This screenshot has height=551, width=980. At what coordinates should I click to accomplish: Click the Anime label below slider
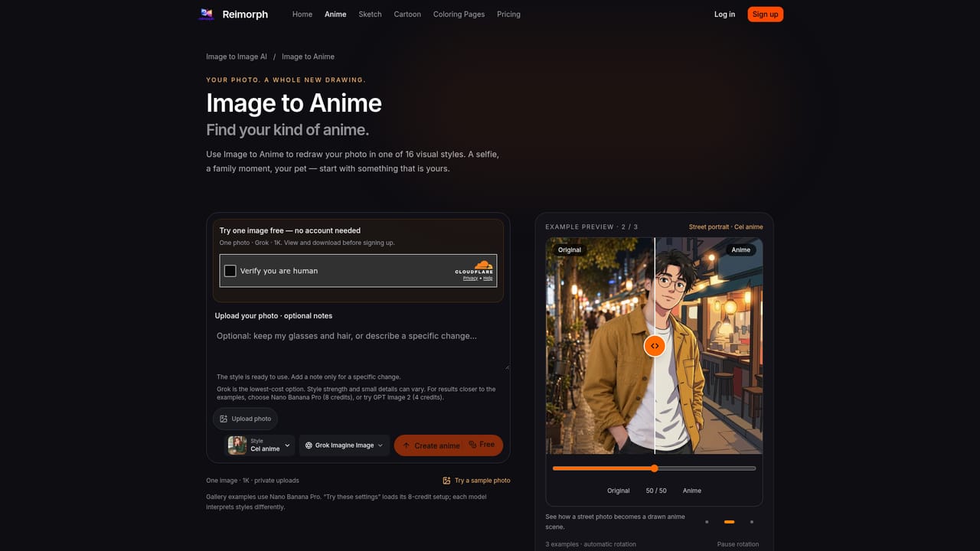coord(692,491)
